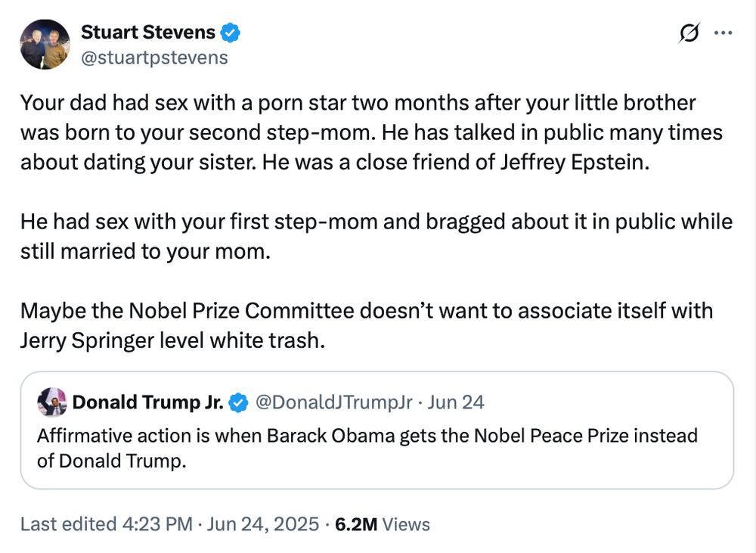Viewport: 756px width, 553px height.
Task: Open Stuart Stevens' profile picture
Action: tap(45, 44)
